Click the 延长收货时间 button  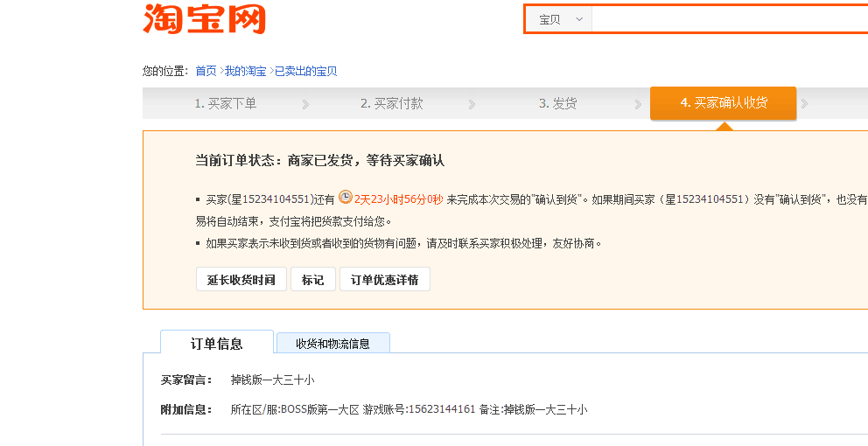pos(241,280)
